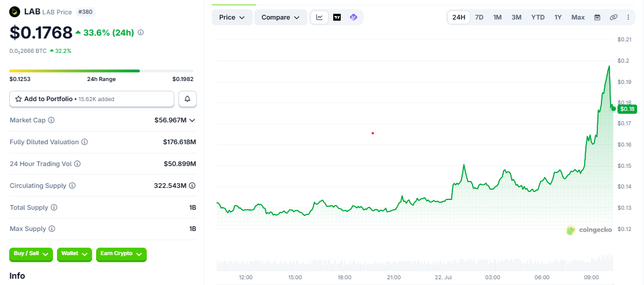Screen dimensions: 644x285
Task: Click the volume bars under chart
Action: click(x=415, y=264)
